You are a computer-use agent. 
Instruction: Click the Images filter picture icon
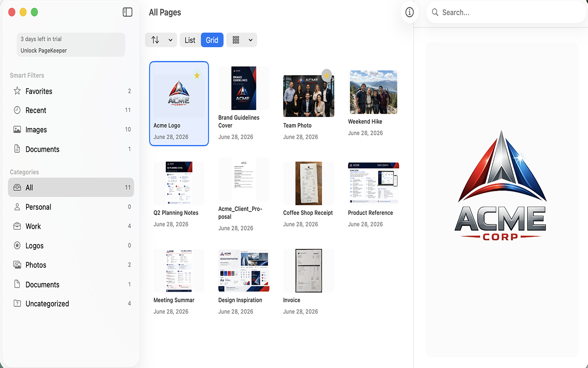click(17, 129)
